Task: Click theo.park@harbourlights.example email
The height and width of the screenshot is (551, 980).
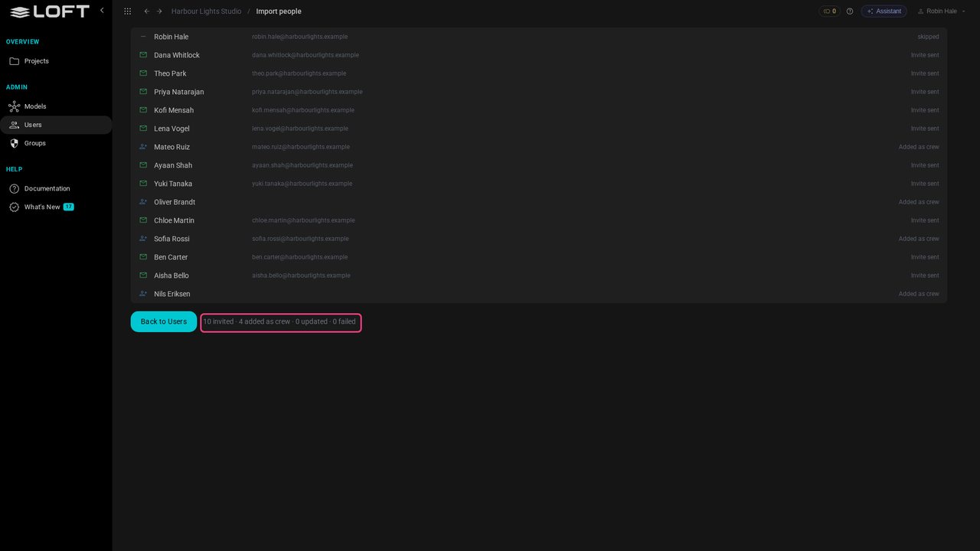Action: [x=299, y=73]
